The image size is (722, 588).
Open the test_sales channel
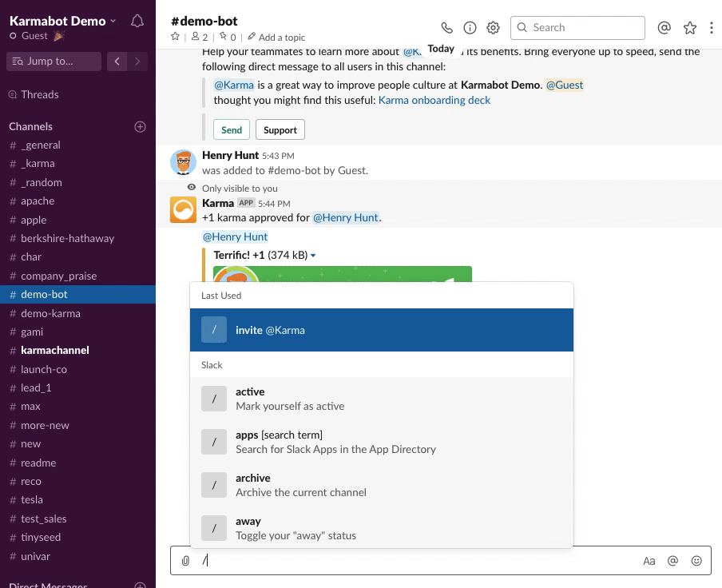(43, 519)
